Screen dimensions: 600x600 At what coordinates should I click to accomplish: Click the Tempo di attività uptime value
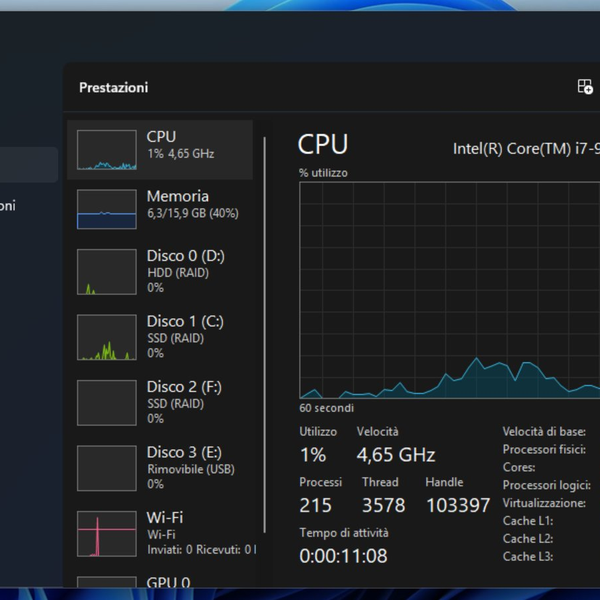tap(343, 556)
